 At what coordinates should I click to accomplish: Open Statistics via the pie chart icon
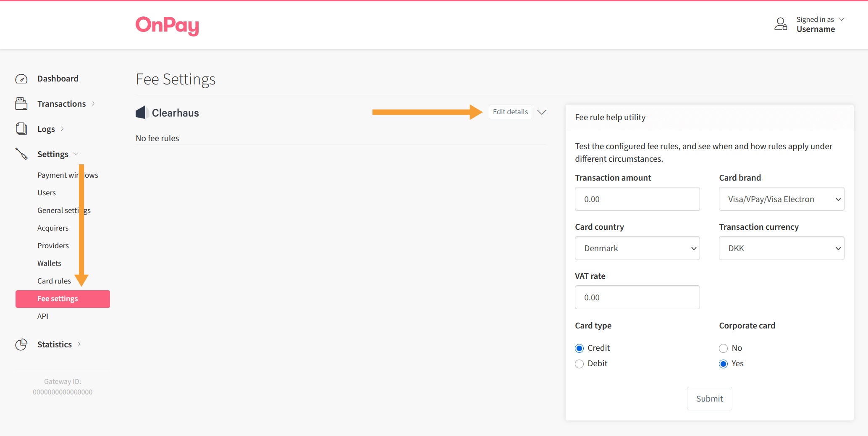21,344
